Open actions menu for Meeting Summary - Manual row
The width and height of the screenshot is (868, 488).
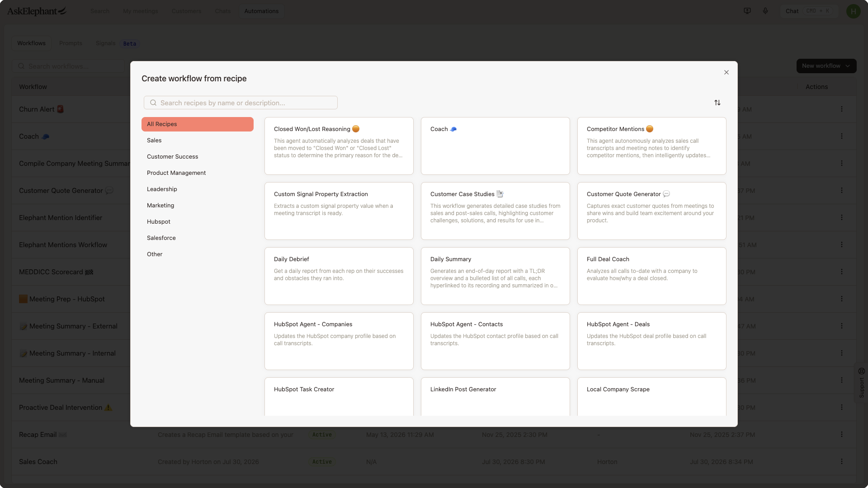point(842,380)
